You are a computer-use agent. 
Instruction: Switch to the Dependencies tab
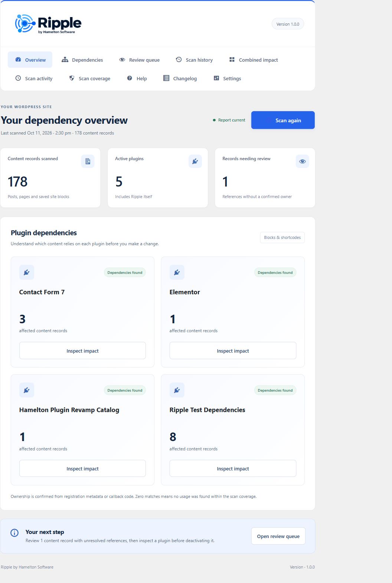tap(82, 60)
